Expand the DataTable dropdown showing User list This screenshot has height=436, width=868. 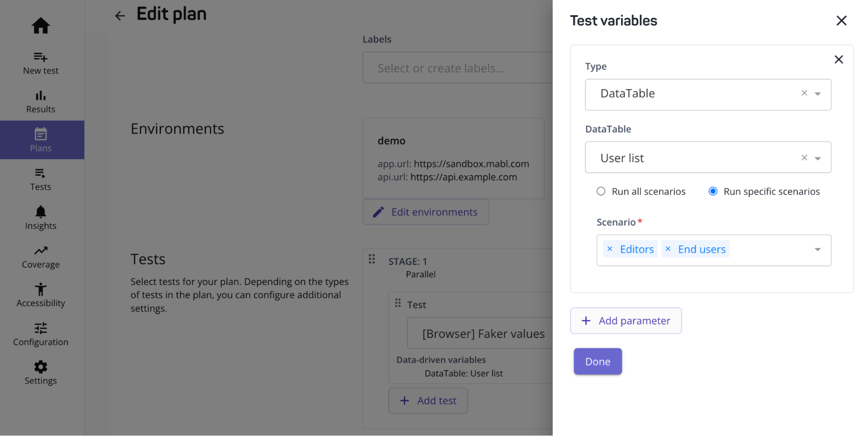pos(818,157)
